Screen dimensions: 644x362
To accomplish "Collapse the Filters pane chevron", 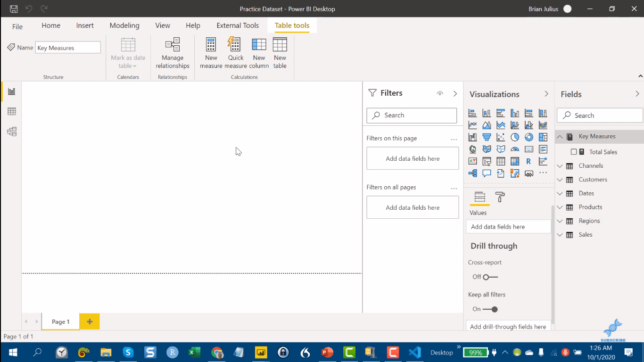I will pos(455,93).
